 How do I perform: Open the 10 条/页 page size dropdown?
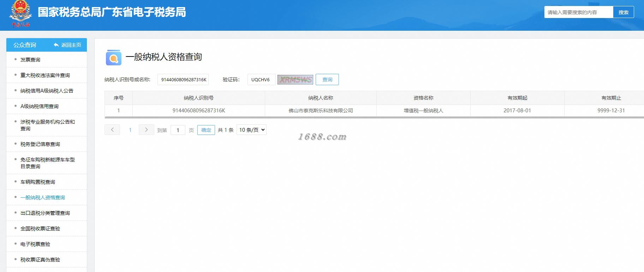[x=251, y=130]
